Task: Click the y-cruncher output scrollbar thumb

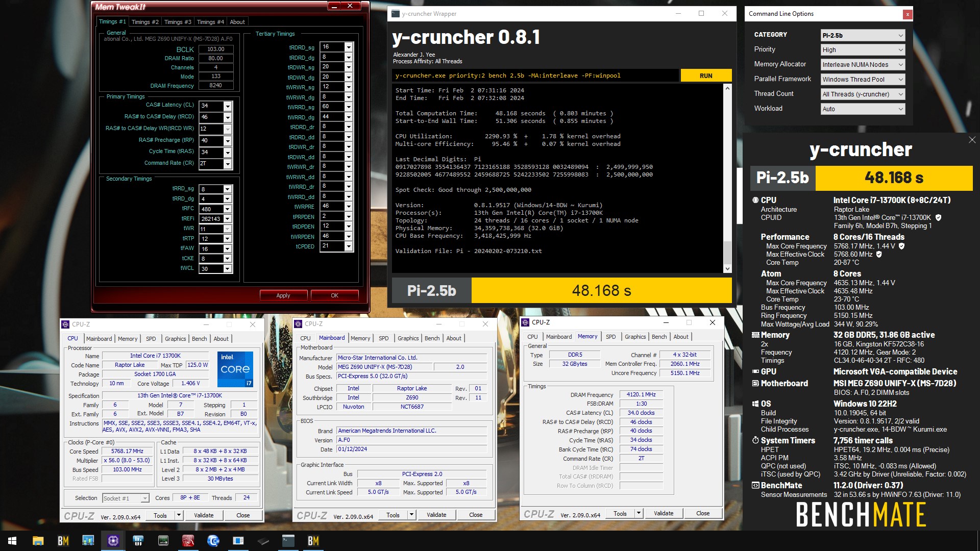Action: pos(727,253)
